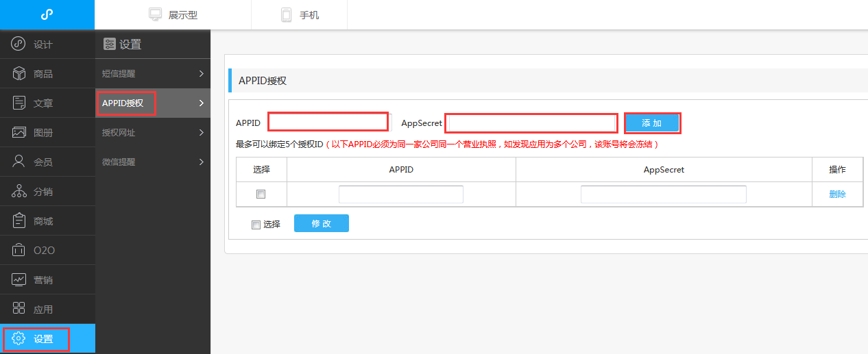868x354 pixels.
Task: Open the 商品 sidebar menu label
Action: pos(43,74)
